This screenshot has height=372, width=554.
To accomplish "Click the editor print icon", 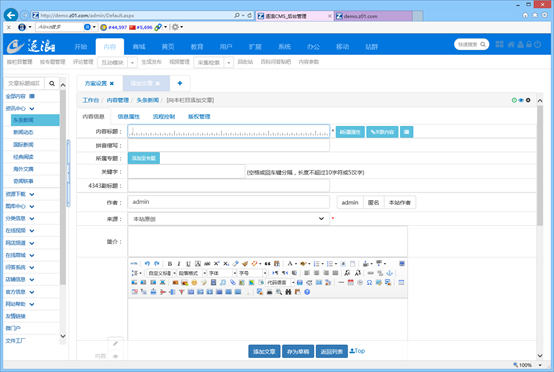I will coord(270,292).
